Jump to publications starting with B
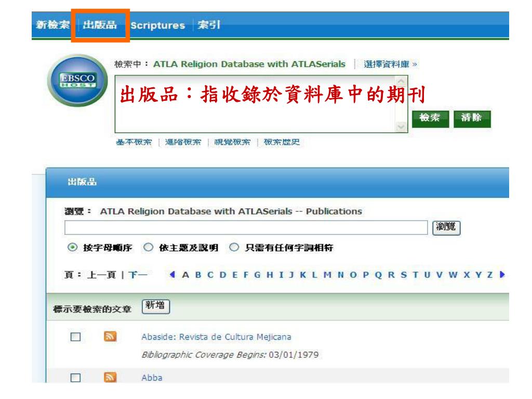This screenshot has height=399, width=532. [198, 275]
